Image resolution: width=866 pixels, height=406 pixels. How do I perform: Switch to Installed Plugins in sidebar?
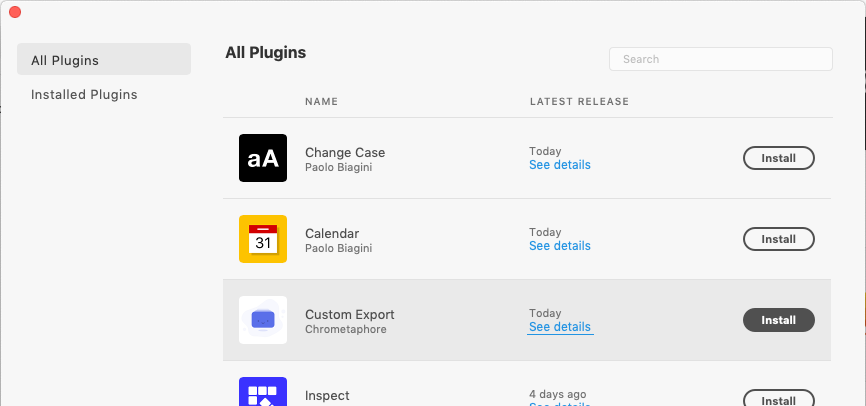tap(84, 95)
